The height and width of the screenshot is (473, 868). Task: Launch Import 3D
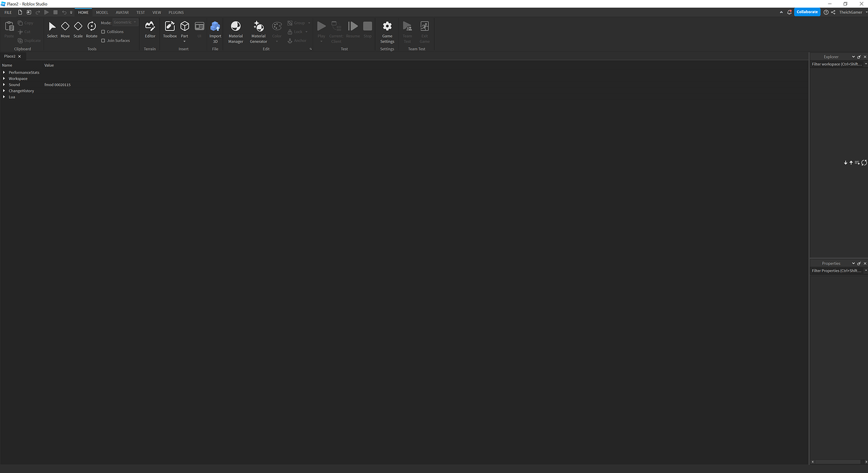(x=215, y=31)
